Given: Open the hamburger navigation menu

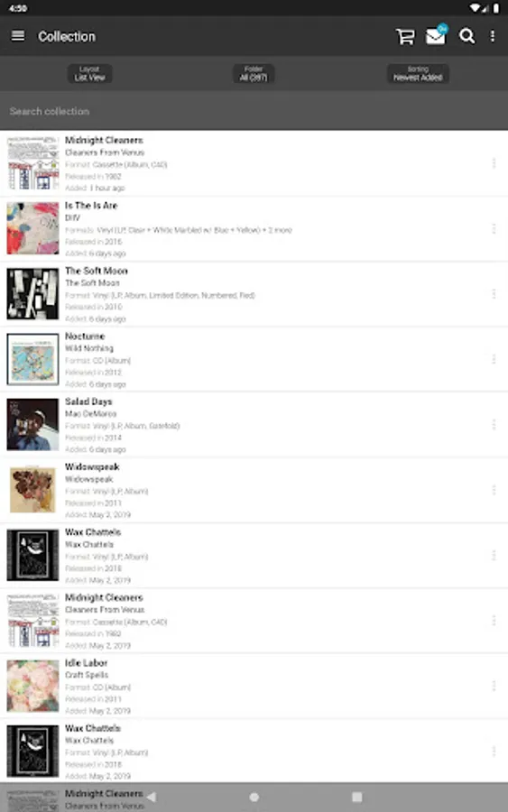Looking at the screenshot, I should [x=18, y=36].
